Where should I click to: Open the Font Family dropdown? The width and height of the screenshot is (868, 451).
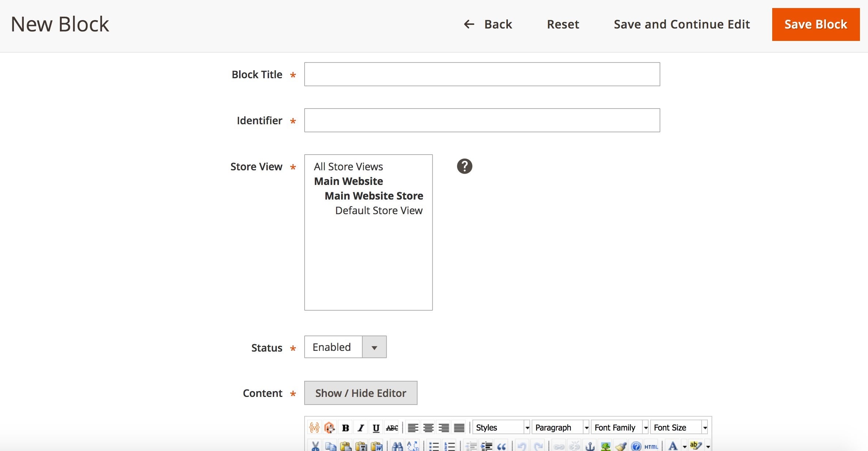pos(620,427)
